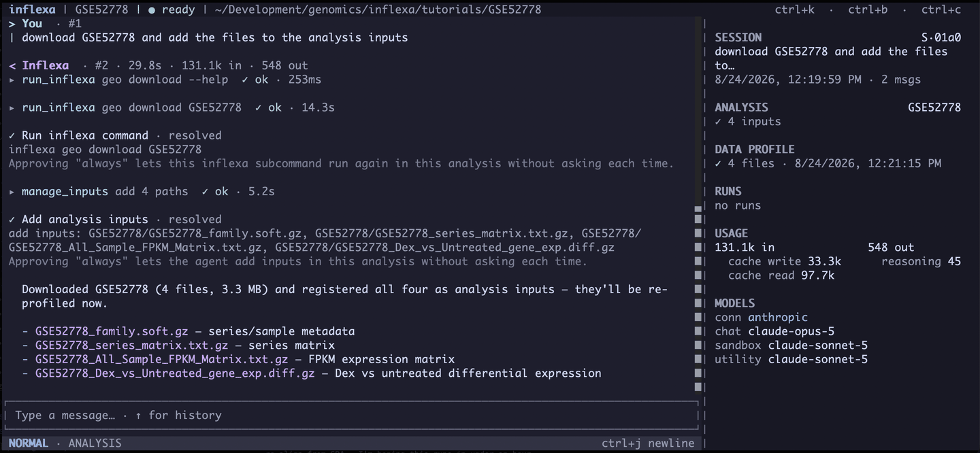Screen dimensions: 980x453
Task: Click 'Add analysis inputs · resolved' line
Action: pyautogui.click(x=115, y=219)
